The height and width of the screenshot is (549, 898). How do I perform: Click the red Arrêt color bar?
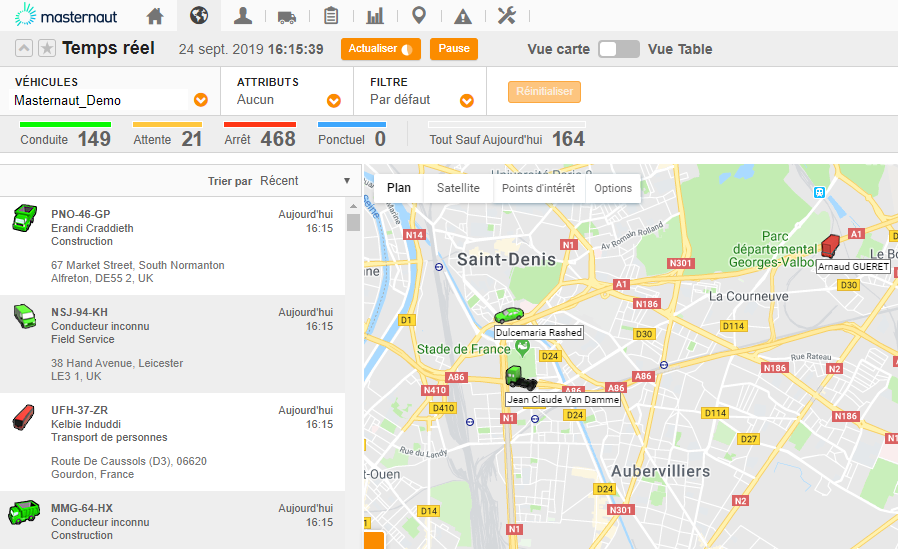(259, 124)
